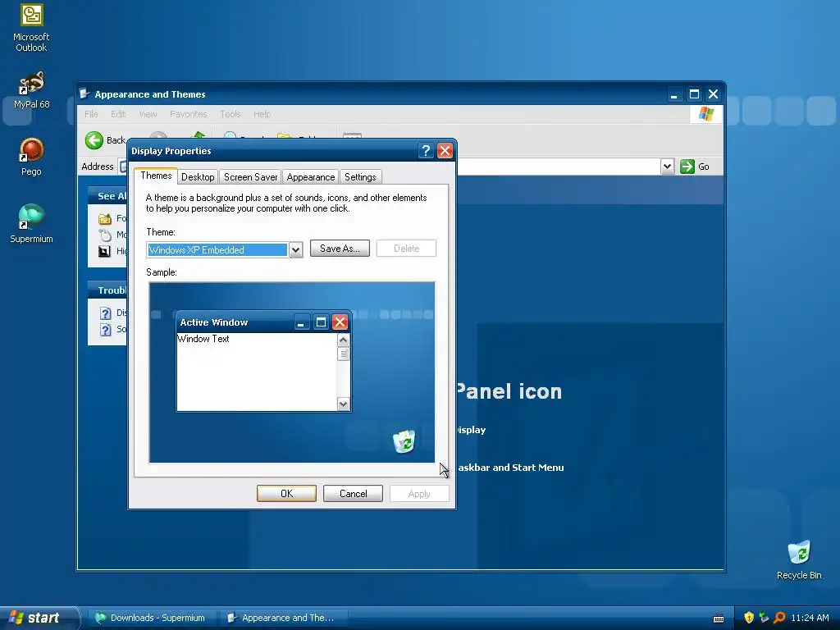Select the Themes tab
840x630 pixels.
click(x=156, y=176)
